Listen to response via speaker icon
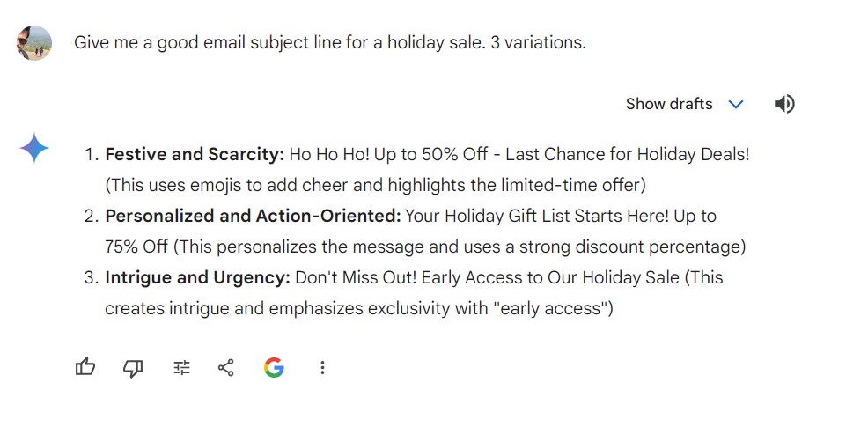Viewport: 868px width, 427px height. pos(784,104)
